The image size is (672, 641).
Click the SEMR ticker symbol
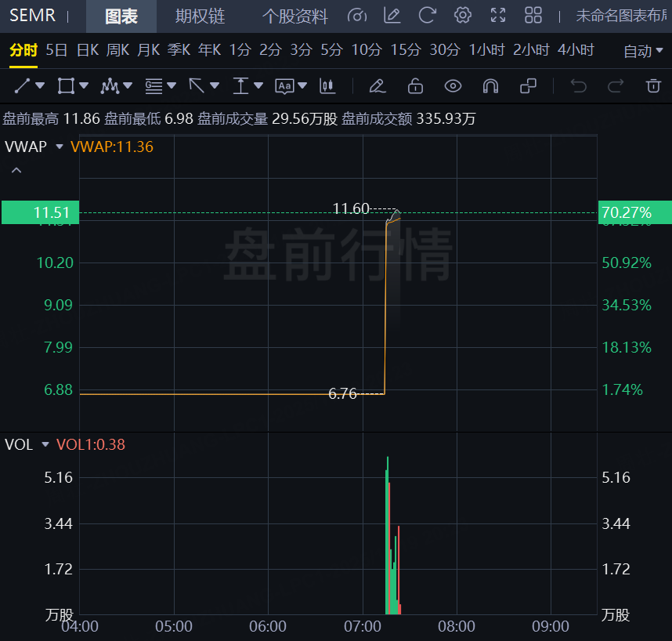[x=33, y=16]
